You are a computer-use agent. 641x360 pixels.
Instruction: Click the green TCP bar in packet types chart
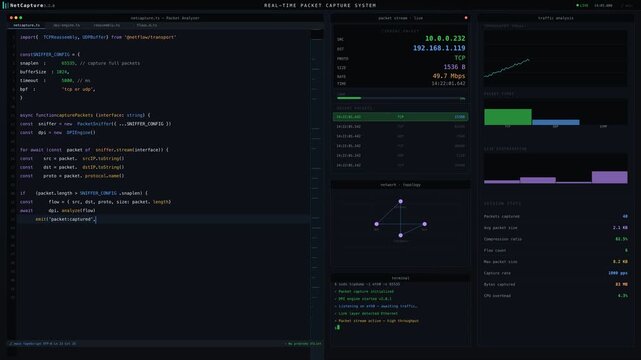(x=508, y=117)
